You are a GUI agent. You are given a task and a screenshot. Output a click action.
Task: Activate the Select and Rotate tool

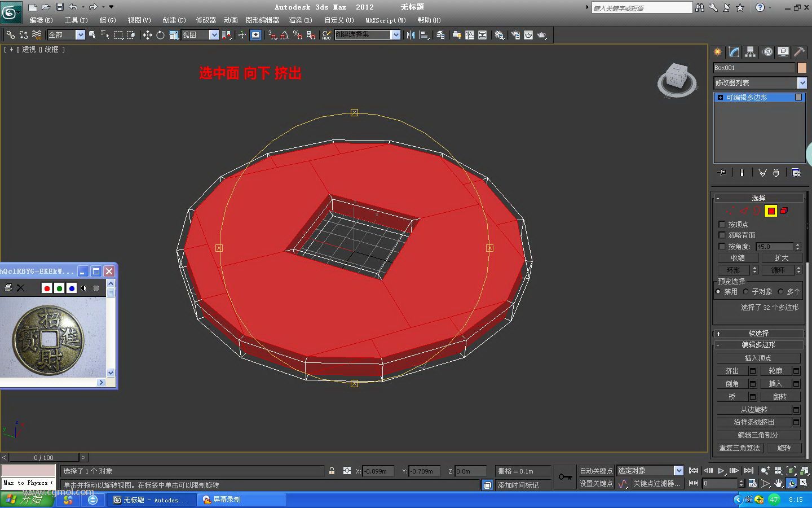[160, 35]
